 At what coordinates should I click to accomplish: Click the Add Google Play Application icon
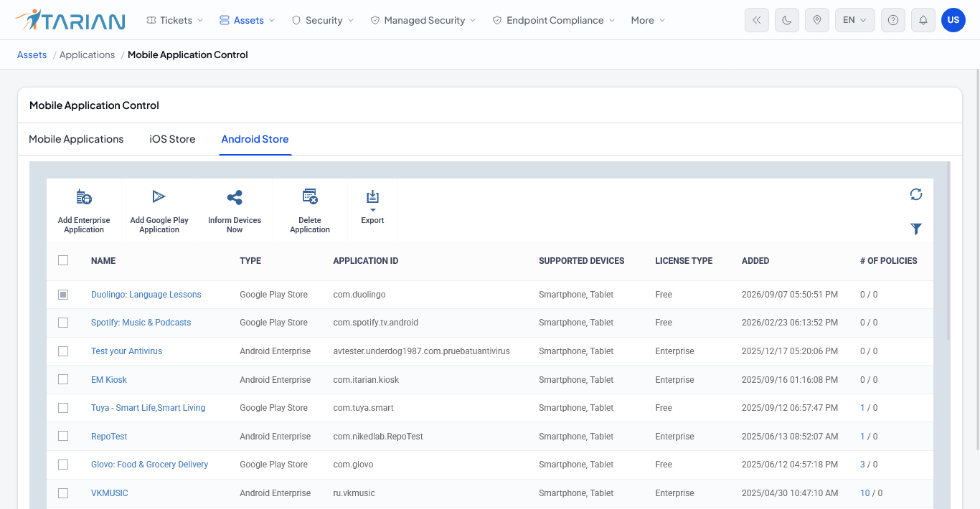click(159, 196)
